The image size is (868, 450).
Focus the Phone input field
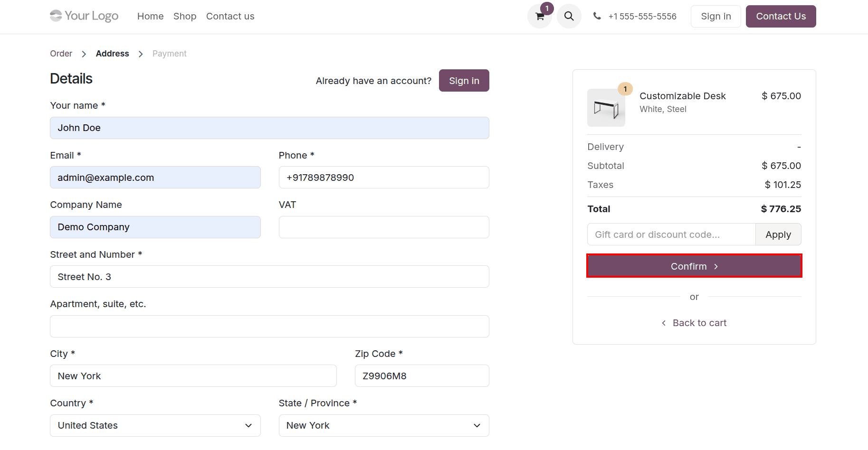coord(384,178)
